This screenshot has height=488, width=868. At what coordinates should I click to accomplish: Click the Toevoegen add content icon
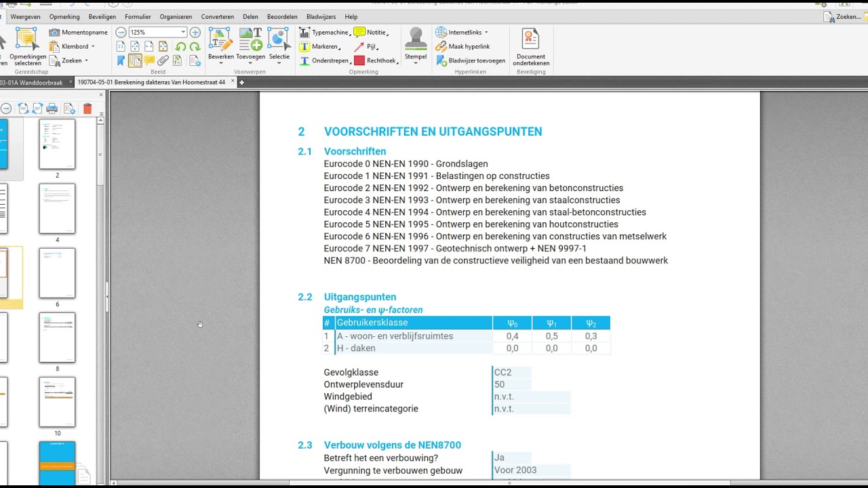pos(250,39)
